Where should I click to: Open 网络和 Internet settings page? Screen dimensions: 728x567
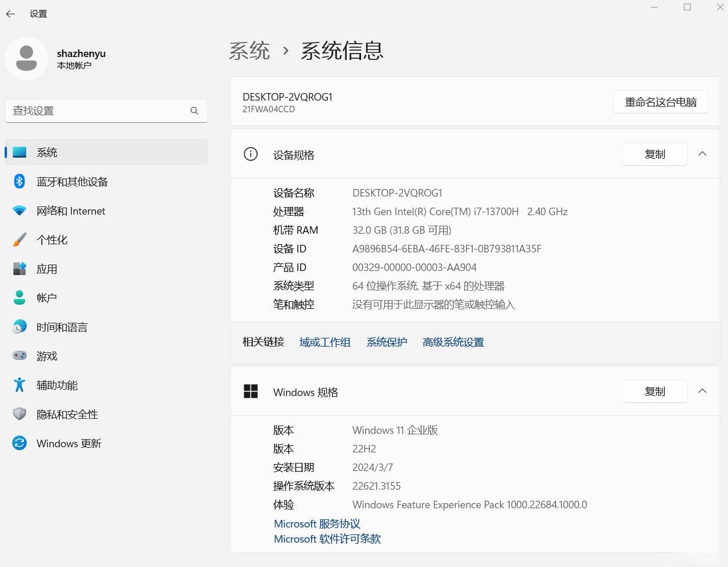point(106,211)
